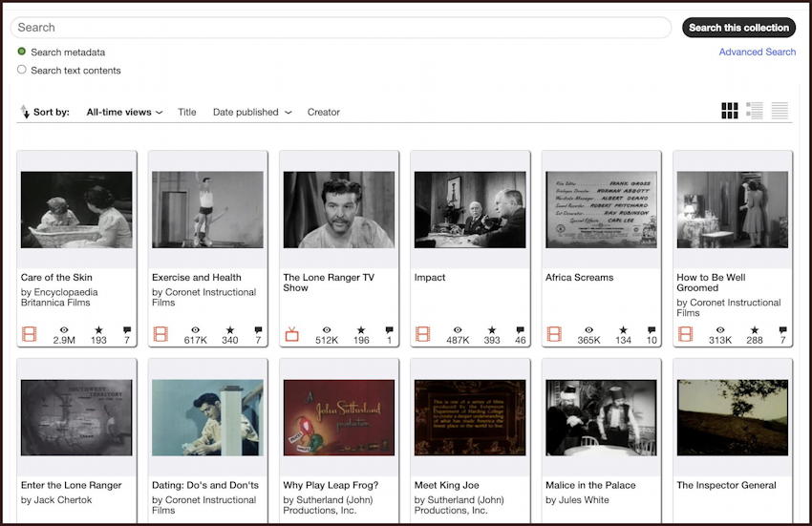Open The Inspector General title link
Viewport: 812px width, 526px height.
[727, 485]
